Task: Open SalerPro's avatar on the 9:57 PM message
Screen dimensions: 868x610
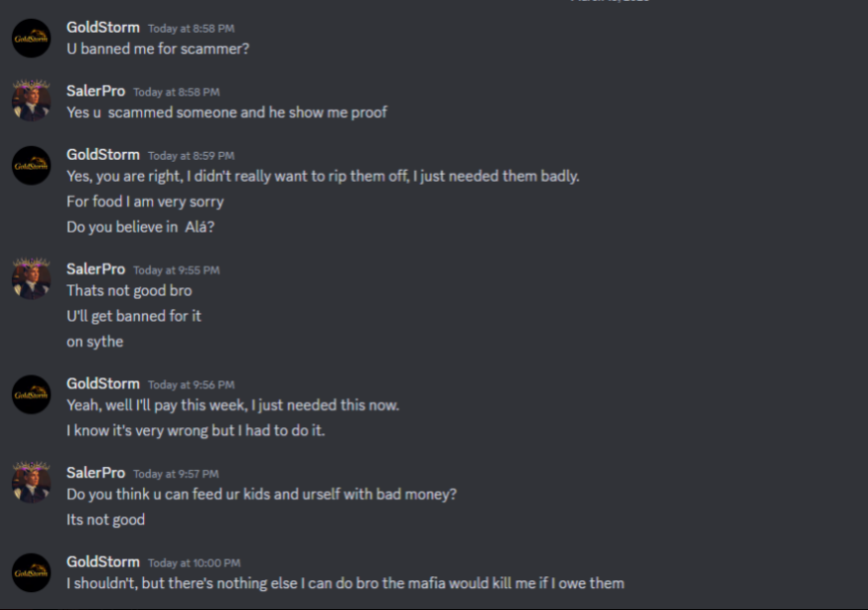Action: pos(32,483)
